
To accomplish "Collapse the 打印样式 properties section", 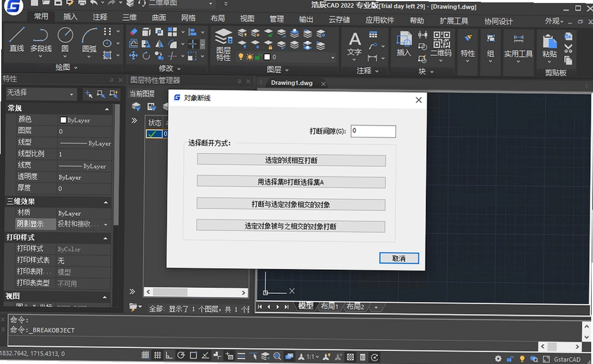I will click(x=105, y=238).
